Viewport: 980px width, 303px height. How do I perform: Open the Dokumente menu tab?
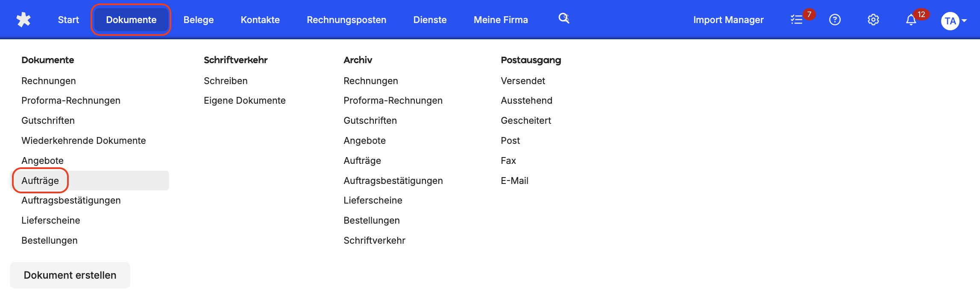131,20
